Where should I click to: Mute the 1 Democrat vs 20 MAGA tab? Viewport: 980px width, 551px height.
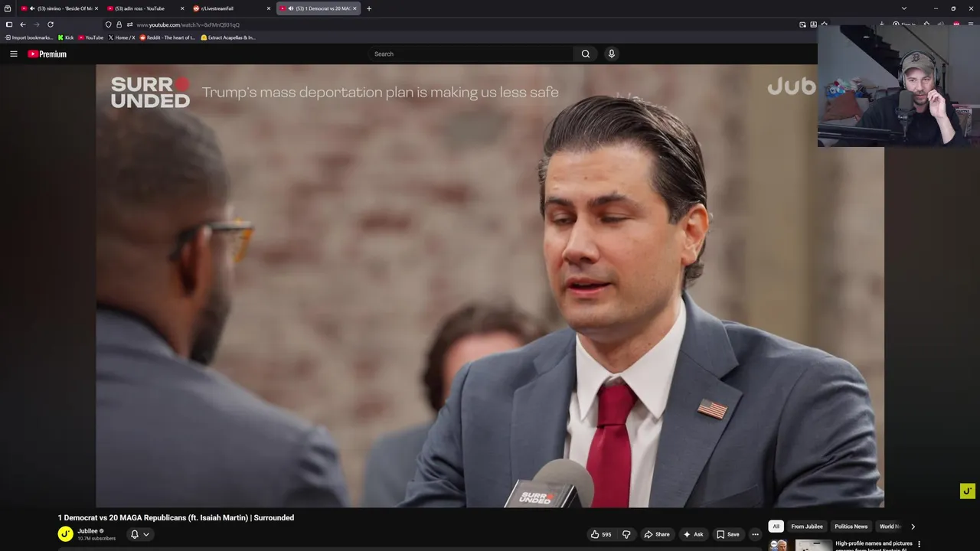[291, 8]
